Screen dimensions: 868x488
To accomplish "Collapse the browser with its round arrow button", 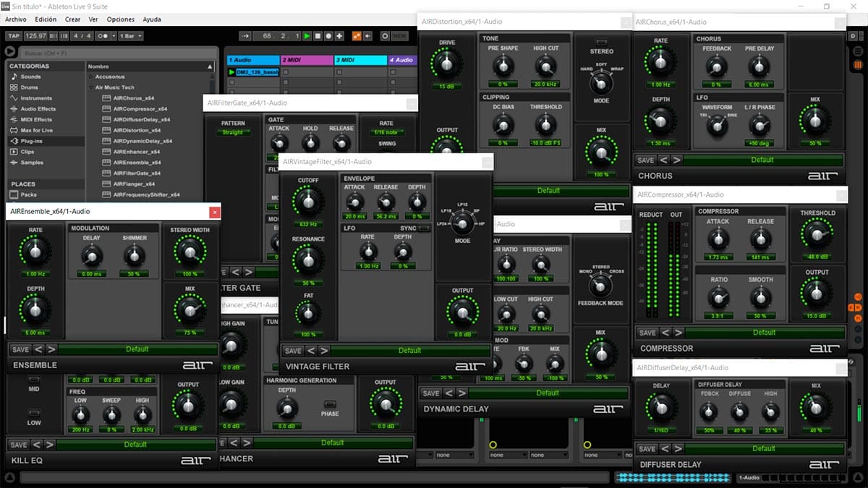I will tap(9, 51).
